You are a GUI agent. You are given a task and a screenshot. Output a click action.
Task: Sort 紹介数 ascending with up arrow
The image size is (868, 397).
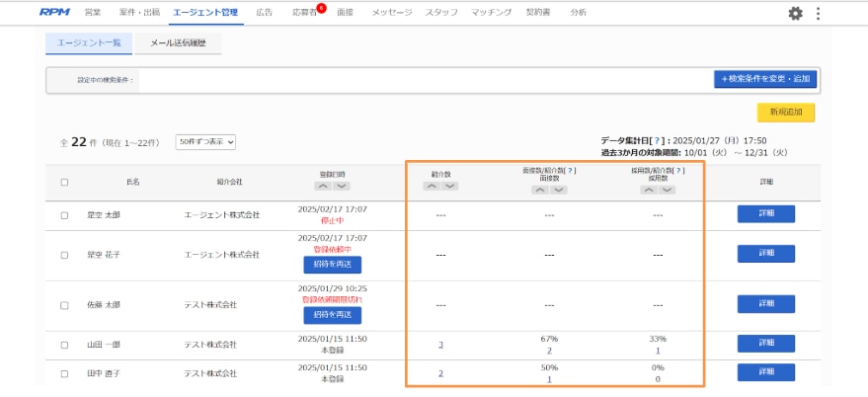[432, 186]
